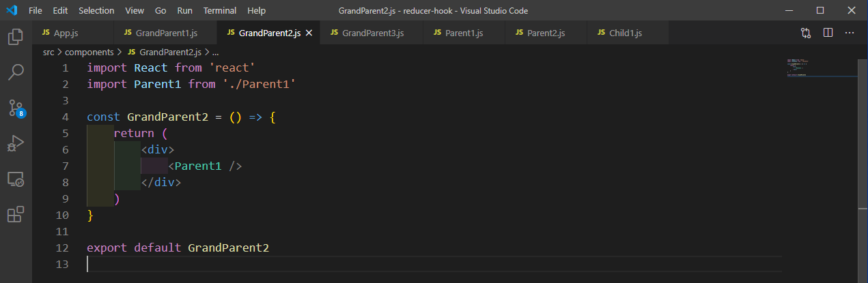Click 'React' identifier on line 1
Viewport: 868px width, 283px height.
pos(151,68)
